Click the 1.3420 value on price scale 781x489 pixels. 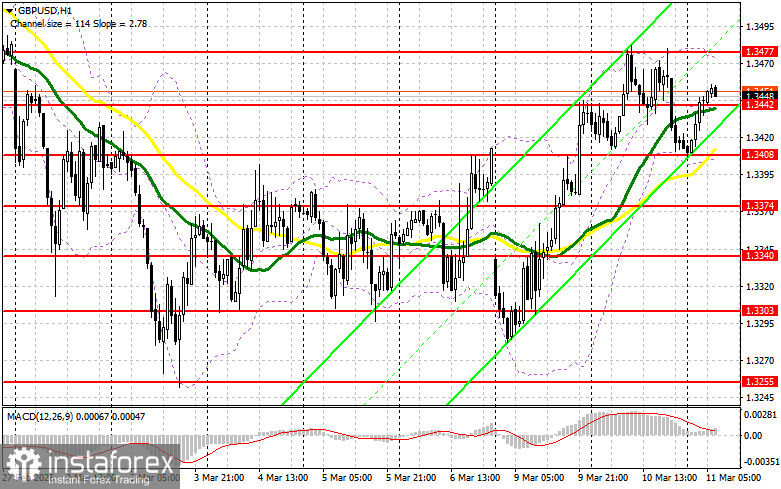point(761,138)
